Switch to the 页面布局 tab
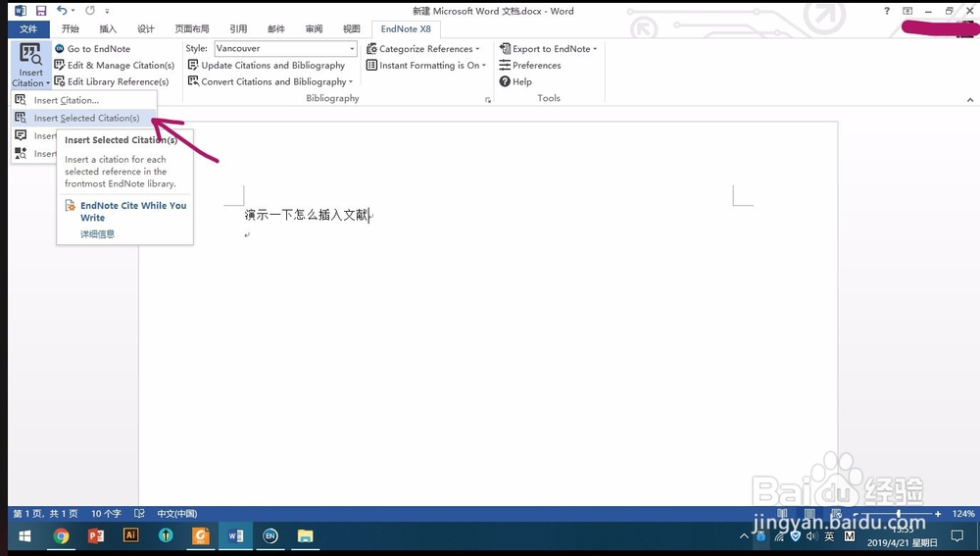The image size is (980, 556). click(192, 28)
